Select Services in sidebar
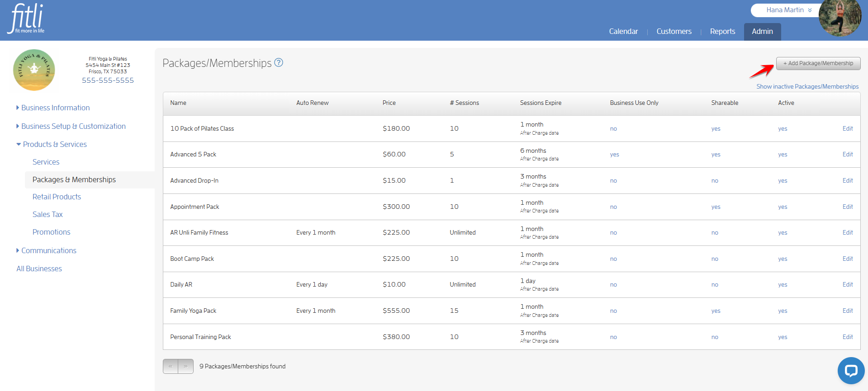Image resolution: width=868 pixels, height=391 pixels. click(x=46, y=162)
